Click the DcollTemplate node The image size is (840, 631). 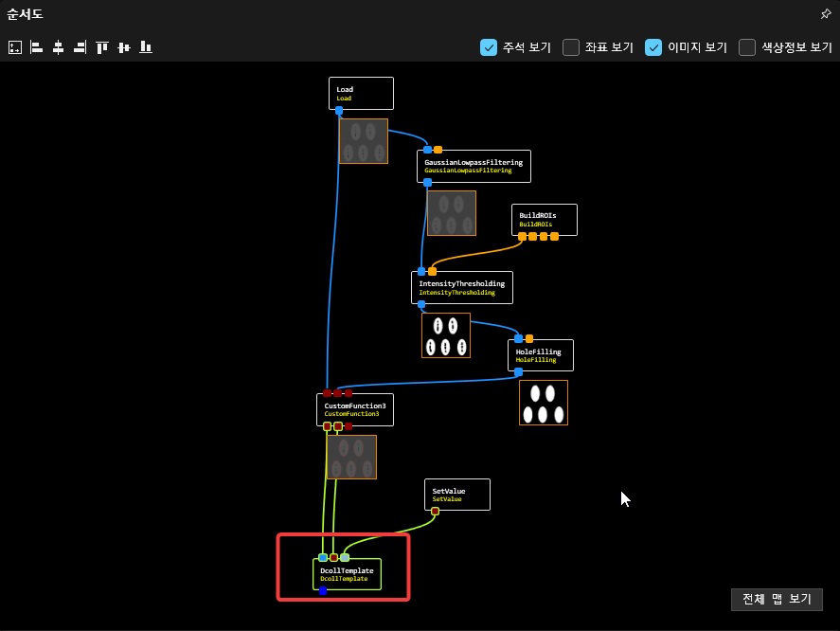coord(347,574)
